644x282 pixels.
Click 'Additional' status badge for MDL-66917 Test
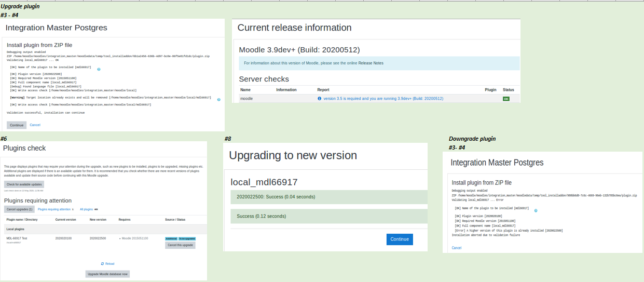[171, 238]
